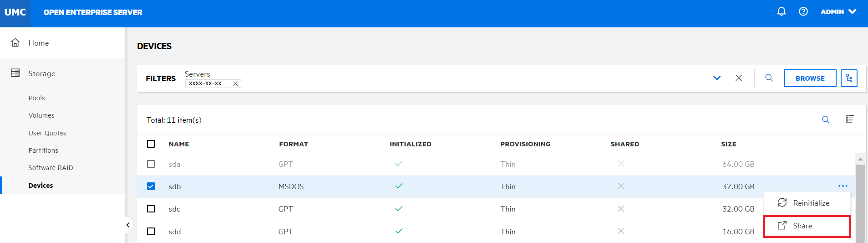868x243 pixels.
Task: Open the column list settings icon
Action: (x=850, y=119)
